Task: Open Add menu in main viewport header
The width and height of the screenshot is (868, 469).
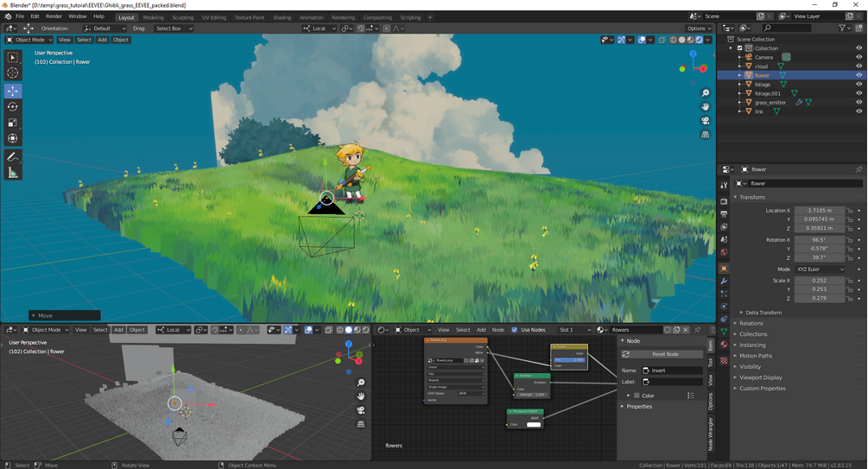Action: click(103, 40)
